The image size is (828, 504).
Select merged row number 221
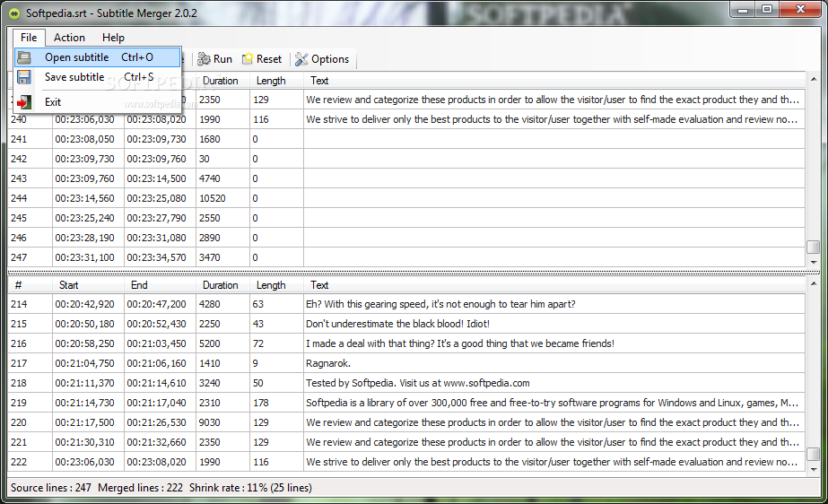[x=19, y=442]
